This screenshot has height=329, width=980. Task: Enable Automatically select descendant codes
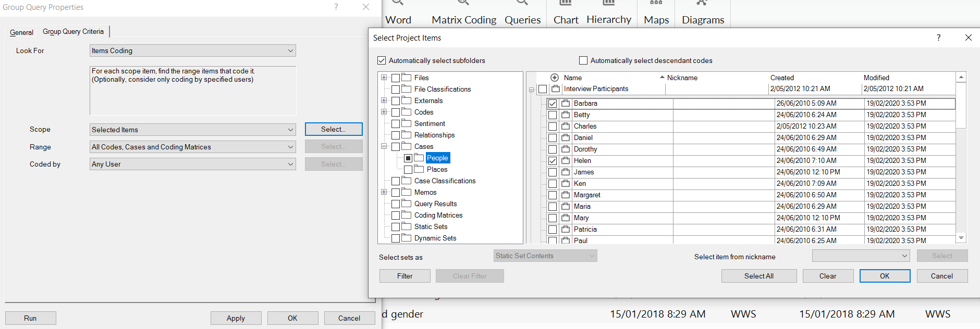pyautogui.click(x=583, y=60)
